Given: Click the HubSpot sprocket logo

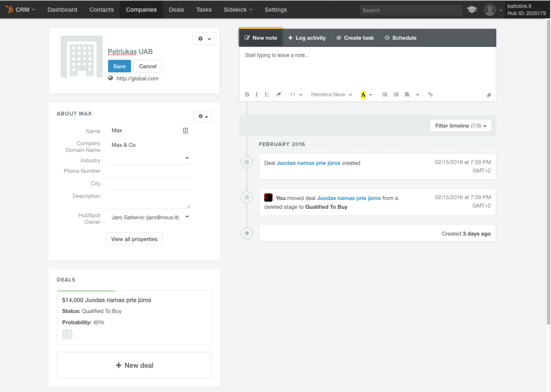Looking at the screenshot, I should pos(9,9).
